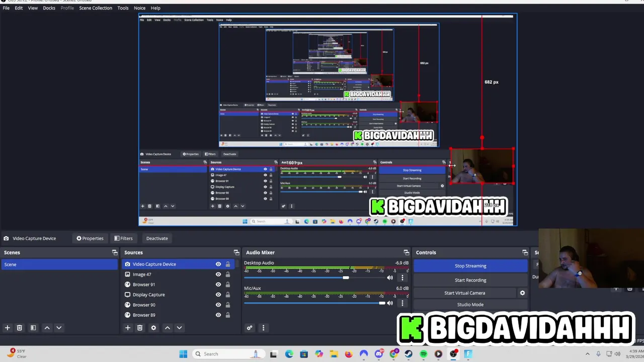
Task: Open scene filters icon in Scenes panel
Action: (33, 328)
